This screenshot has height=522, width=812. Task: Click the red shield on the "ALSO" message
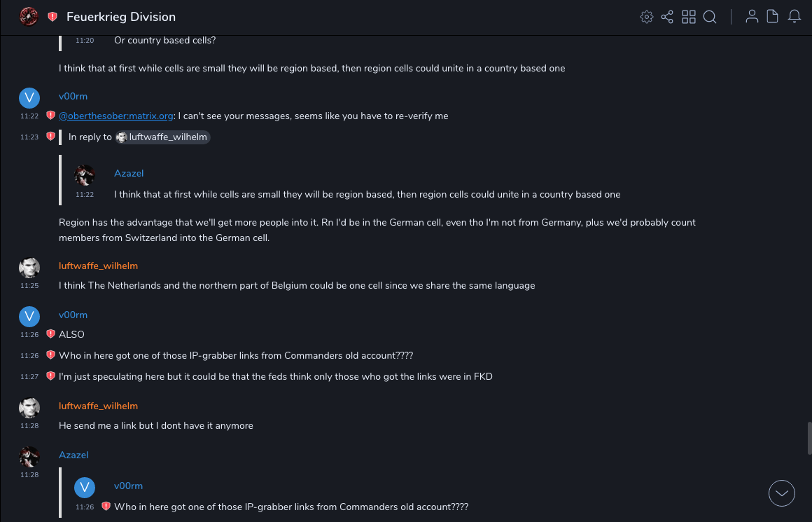pyautogui.click(x=50, y=334)
